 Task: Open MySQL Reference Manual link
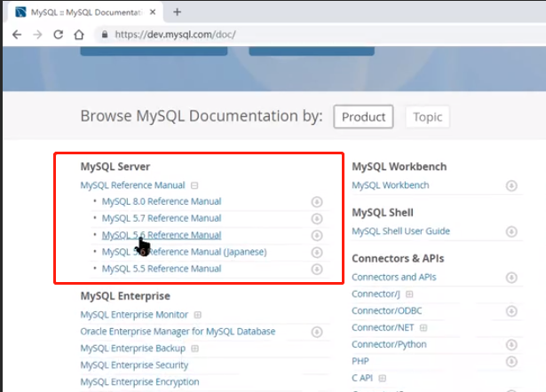pyautogui.click(x=132, y=185)
